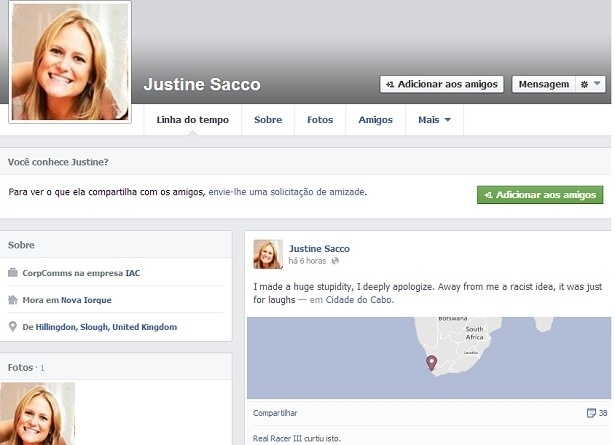The image size is (615, 445).
Task: Expand the Mais tab dropdown
Action: point(435,120)
